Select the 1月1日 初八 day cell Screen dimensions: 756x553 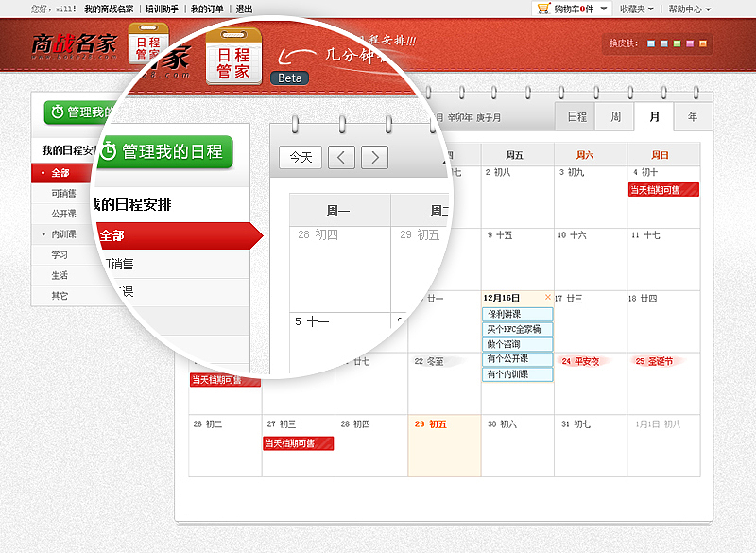pos(663,446)
